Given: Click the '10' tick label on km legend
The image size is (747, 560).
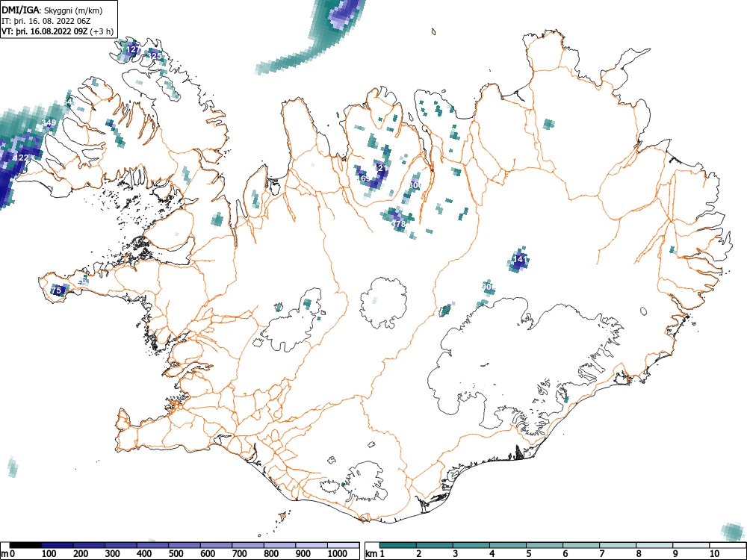Looking at the screenshot, I should (x=713, y=554).
